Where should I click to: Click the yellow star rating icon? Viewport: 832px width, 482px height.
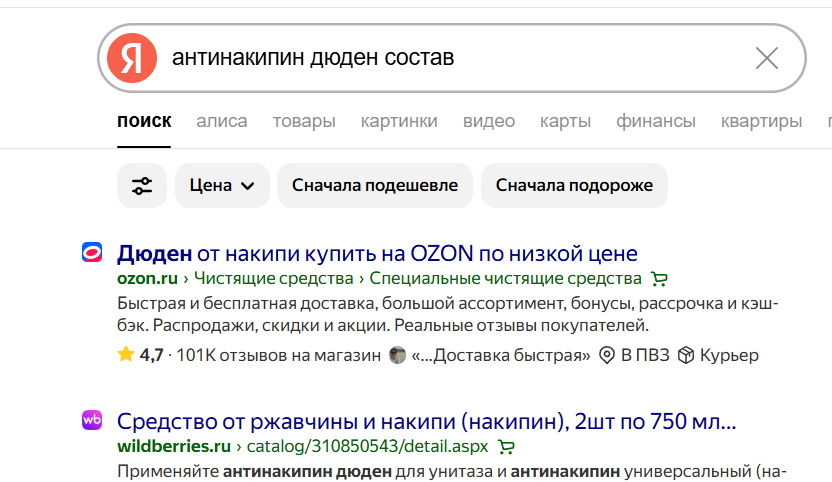point(125,355)
